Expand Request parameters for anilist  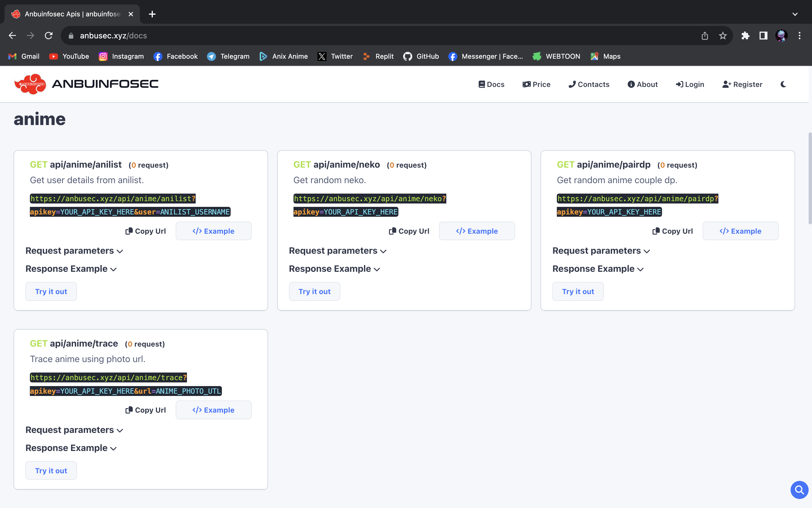(74, 251)
